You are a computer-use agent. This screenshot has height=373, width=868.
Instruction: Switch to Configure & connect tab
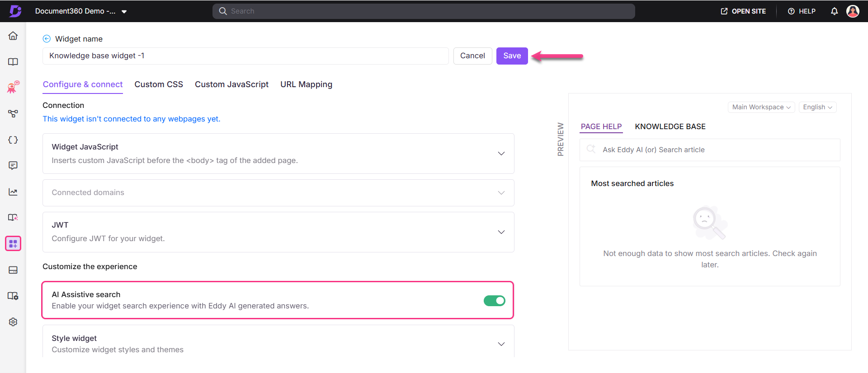[83, 84]
